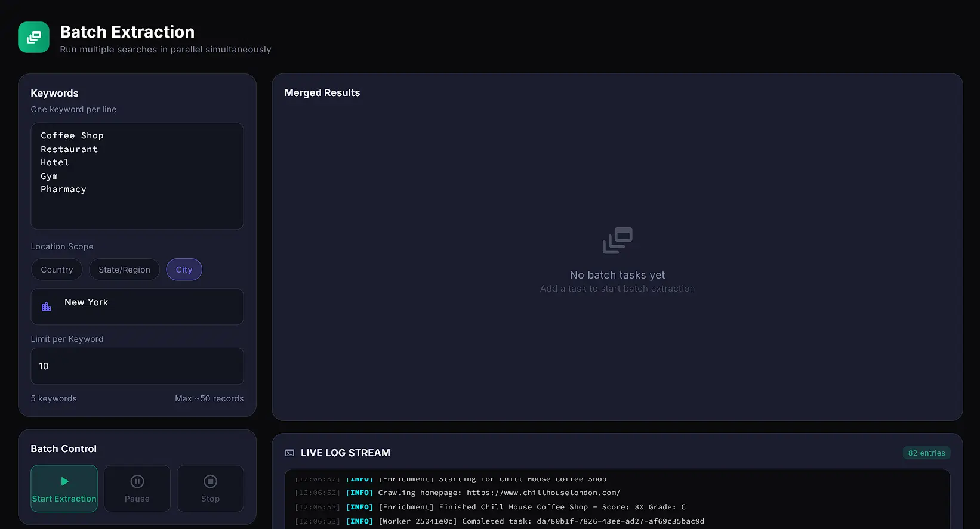
Task: Click the 82 entries badge
Action: click(926, 453)
